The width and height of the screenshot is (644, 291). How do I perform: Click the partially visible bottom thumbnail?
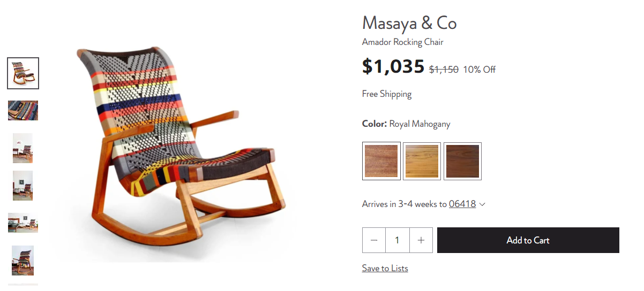pyautogui.click(x=23, y=285)
